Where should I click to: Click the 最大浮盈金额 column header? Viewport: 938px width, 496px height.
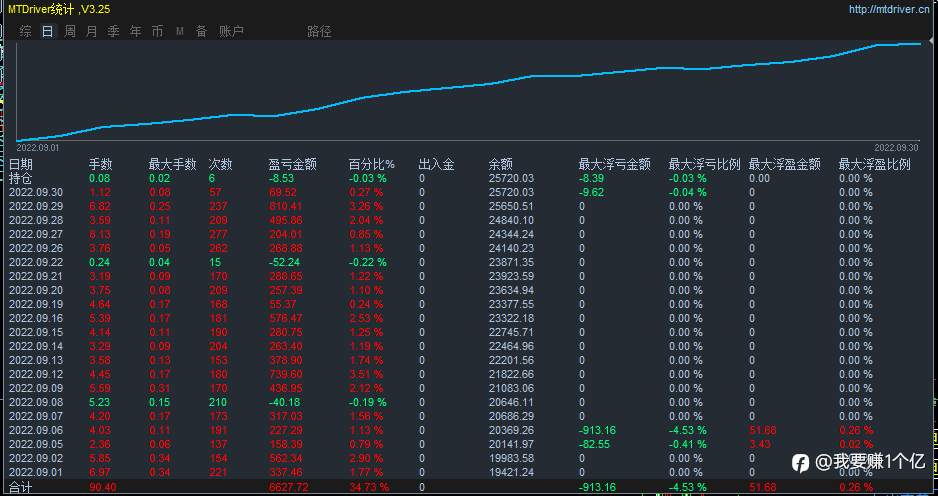[x=785, y=164]
